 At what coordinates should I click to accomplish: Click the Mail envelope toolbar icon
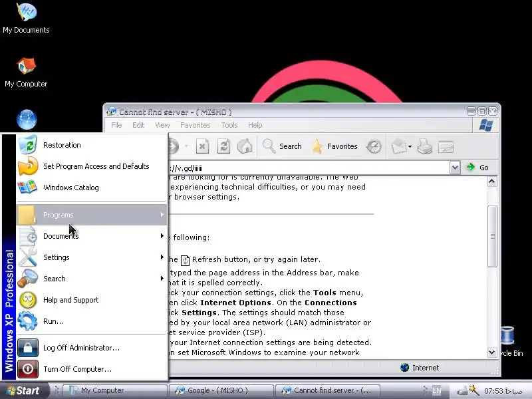click(398, 146)
